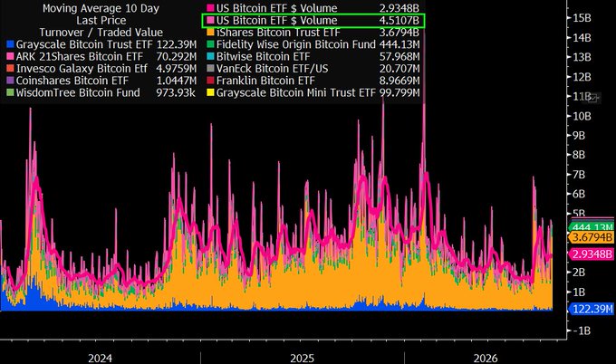Click the 'iShares Bitcoin Trust ETF' legend name

278,33
